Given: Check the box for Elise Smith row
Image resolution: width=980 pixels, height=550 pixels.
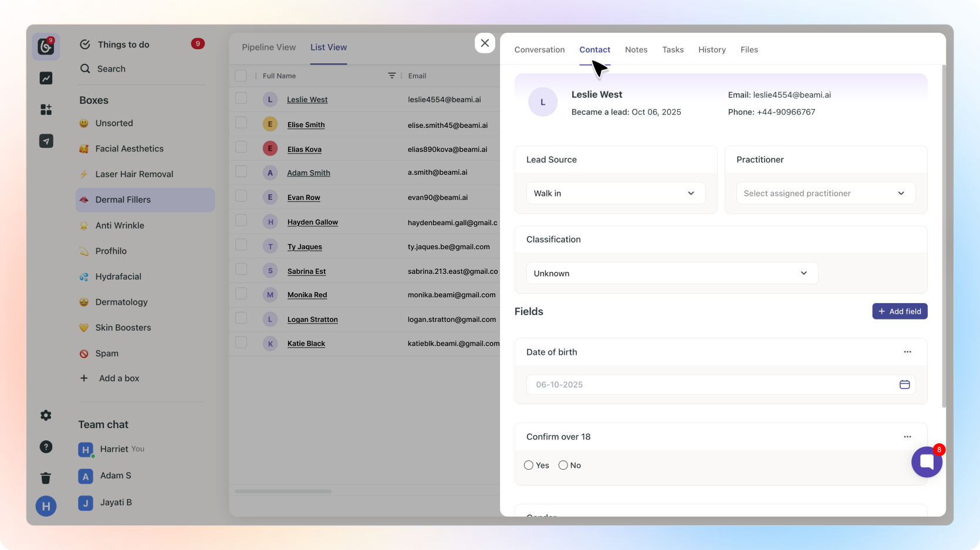Looking at the screenshot, I should pyautogui.click(x=241, y=123).
